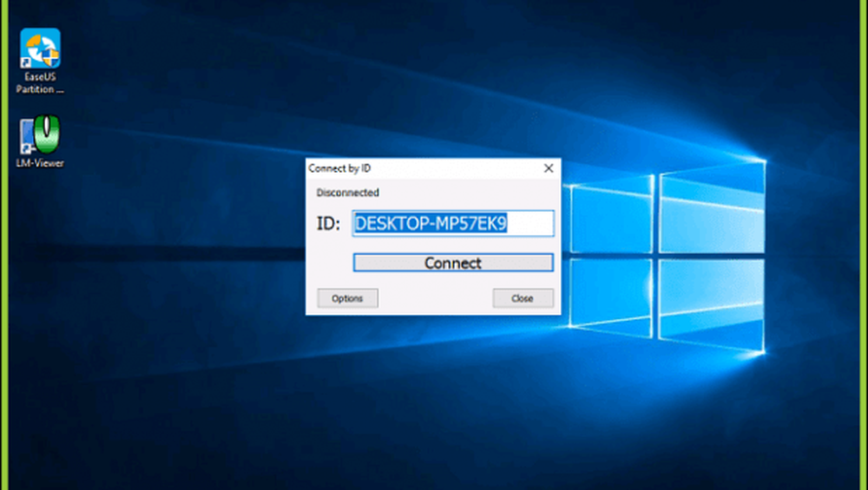Close the Connect by ID window
The width and height of the screenshot is (868, 490).
pyautogui.click(x=548, y=168)
